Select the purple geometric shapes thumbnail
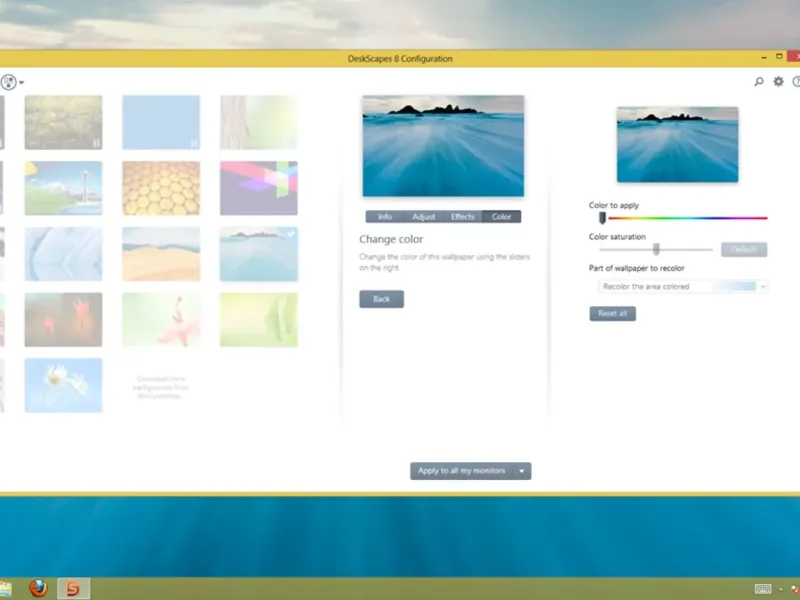This screenshot has height=600, width=800. [259, 188]
